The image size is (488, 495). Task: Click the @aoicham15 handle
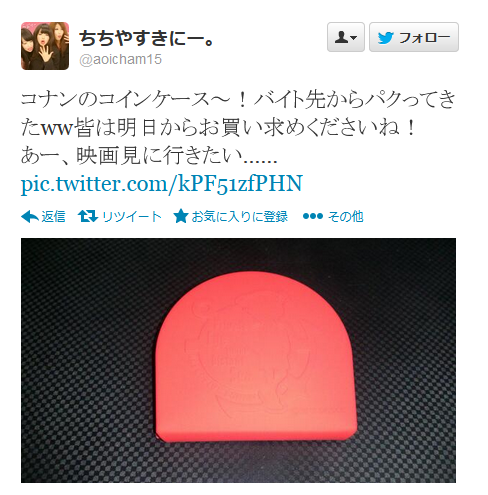pos(120,59)
